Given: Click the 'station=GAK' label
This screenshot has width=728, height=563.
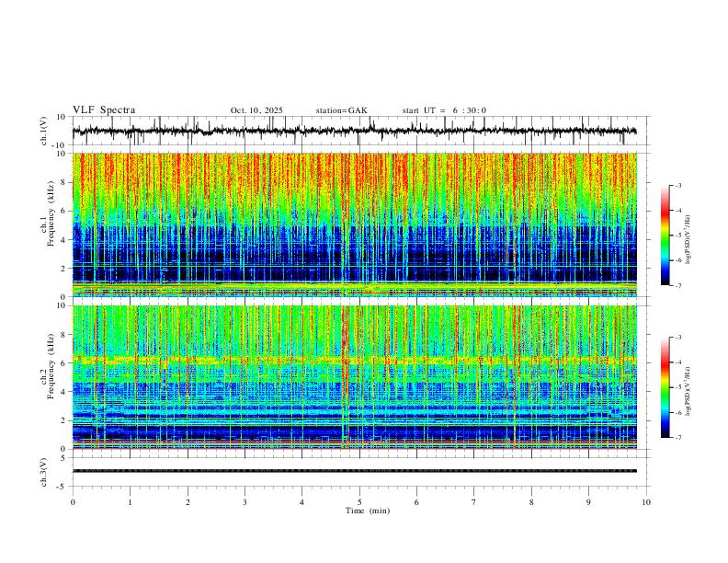Looking at the screenshot, I should pyautogui.click(x=341, y=110).
